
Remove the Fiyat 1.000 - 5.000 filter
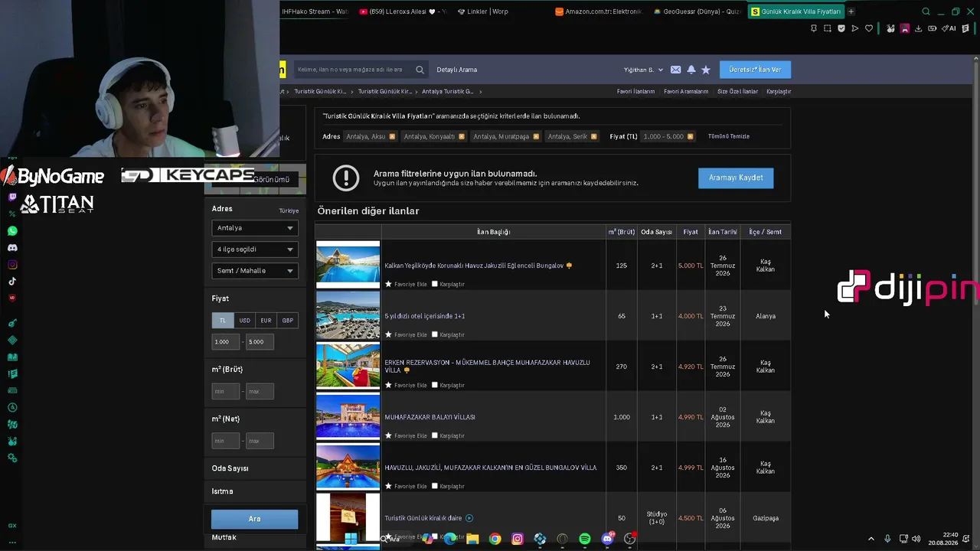[x=690, y=136]
